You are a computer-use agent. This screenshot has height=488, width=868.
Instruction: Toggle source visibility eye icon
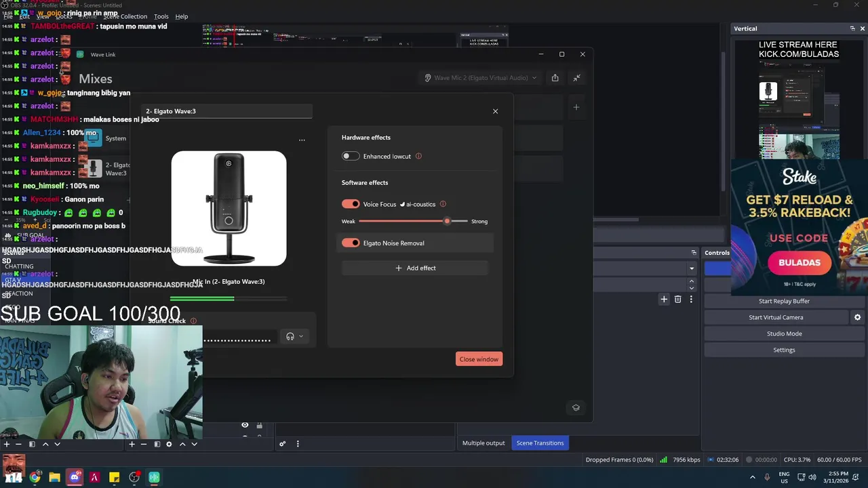point(245,425)
